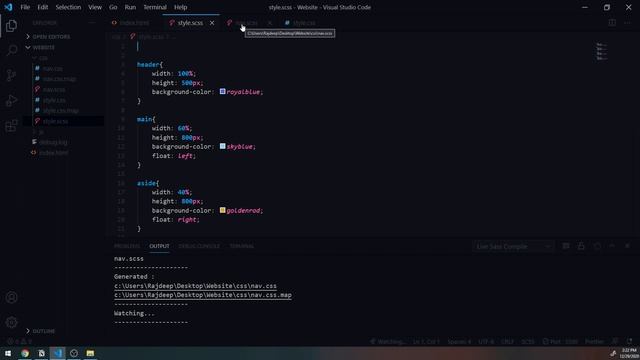Open the Accounts menu icon
The height and width of the screenshot is (360, 640).
pyautogui.click(x=11, y=298)
